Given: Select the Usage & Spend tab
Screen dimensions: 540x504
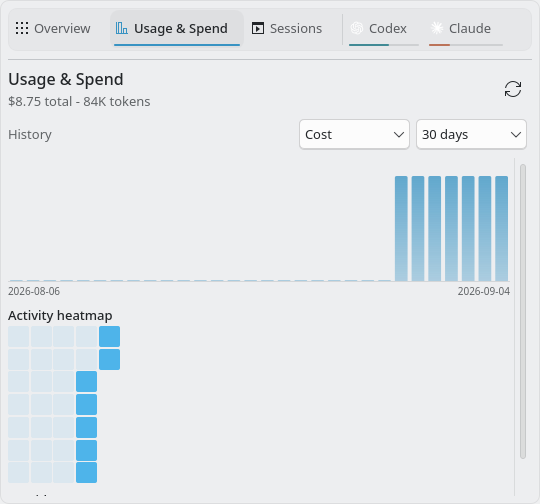Looking at the screenshot, I should pos(177,29).
